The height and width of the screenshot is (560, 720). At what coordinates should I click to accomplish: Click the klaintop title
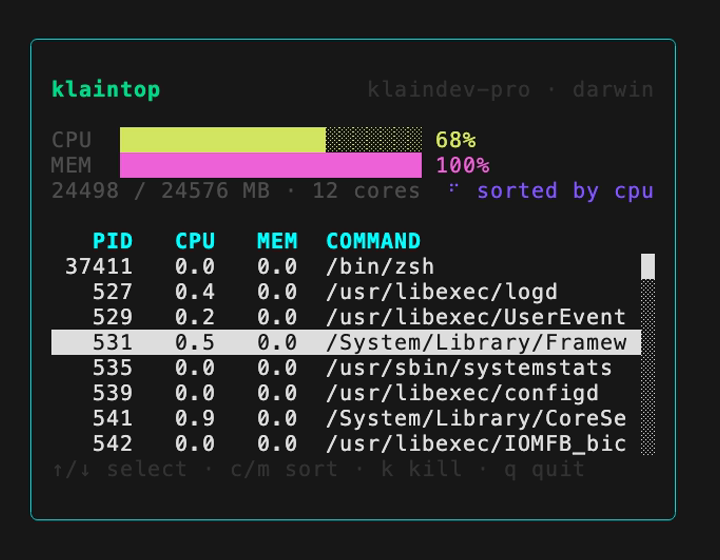(x=106, y=90)
